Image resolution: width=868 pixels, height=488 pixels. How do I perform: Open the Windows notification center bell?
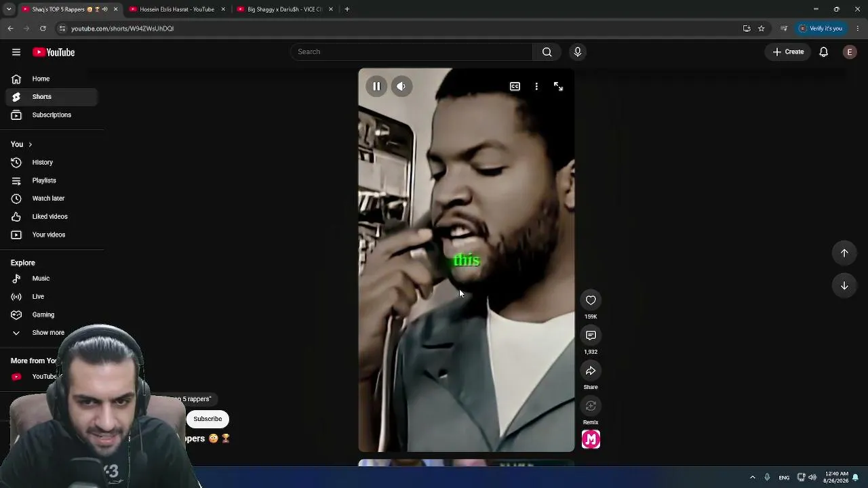click(856, 478)
